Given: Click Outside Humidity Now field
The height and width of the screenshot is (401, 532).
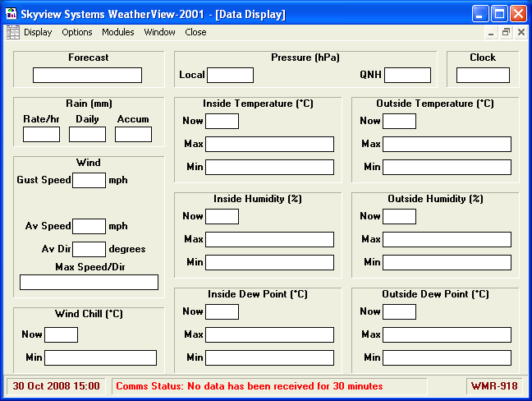Looking at the screenshot, I should click(x=399, y=217).
